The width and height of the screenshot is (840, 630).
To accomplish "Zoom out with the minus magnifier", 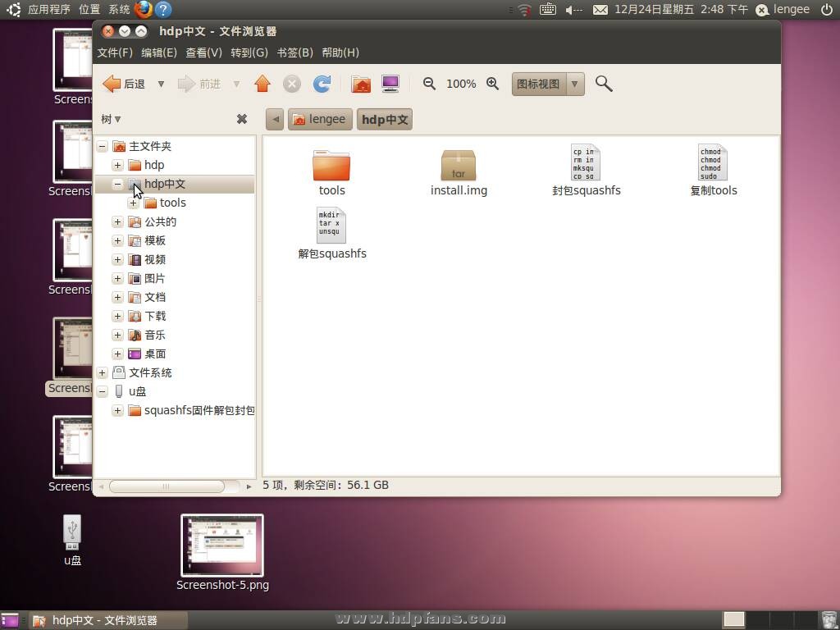I will [x=429, y=84].
